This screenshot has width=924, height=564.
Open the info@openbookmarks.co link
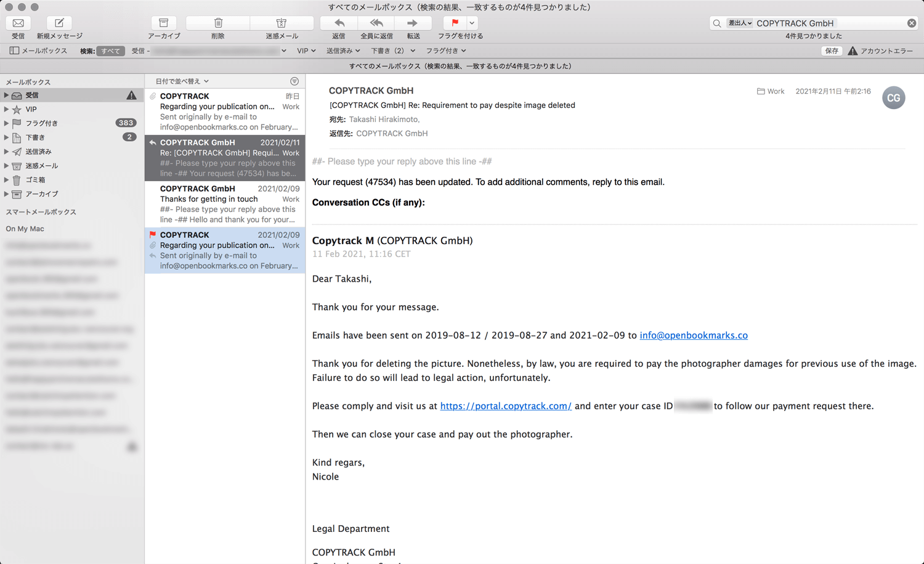pyautogui.click(x=694, y=335)
